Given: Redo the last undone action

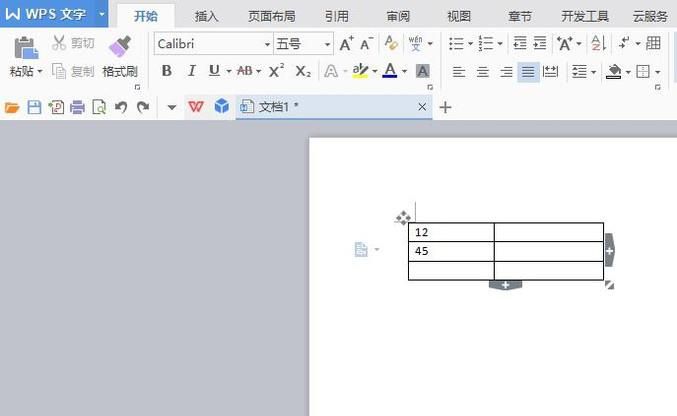Looking at the screenshot, I should tap(142, 107).
